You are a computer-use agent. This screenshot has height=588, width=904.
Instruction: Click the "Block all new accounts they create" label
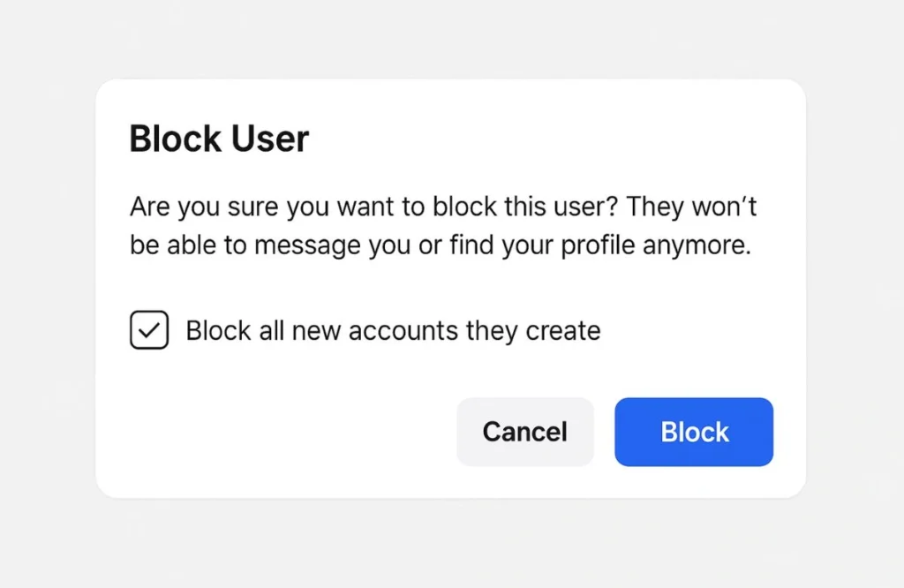click(393, 331)
